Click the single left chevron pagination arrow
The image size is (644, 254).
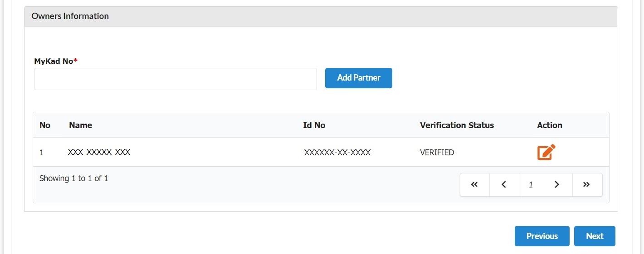[x=504, y=185]
